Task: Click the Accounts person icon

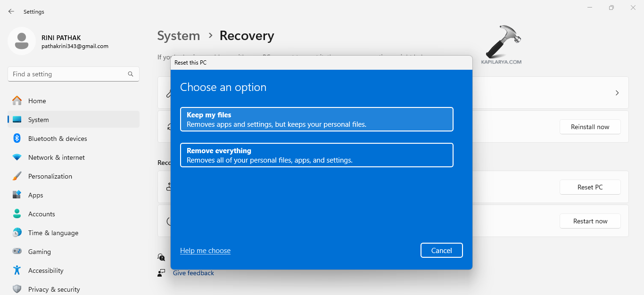Action: (17, 214)
